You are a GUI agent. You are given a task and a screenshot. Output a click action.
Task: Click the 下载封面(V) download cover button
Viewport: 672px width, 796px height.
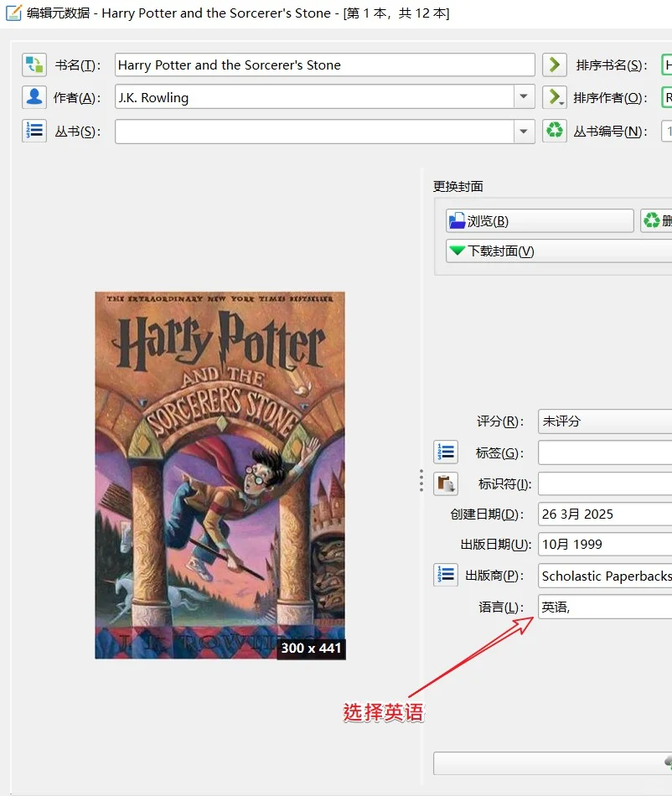click(x=559, y=251)
